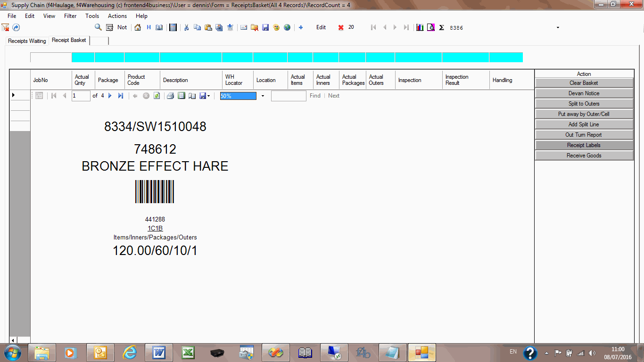Screen dimensions: 644x362
Task: Click the blue H toolbar icon
Action: click(149, 27)
